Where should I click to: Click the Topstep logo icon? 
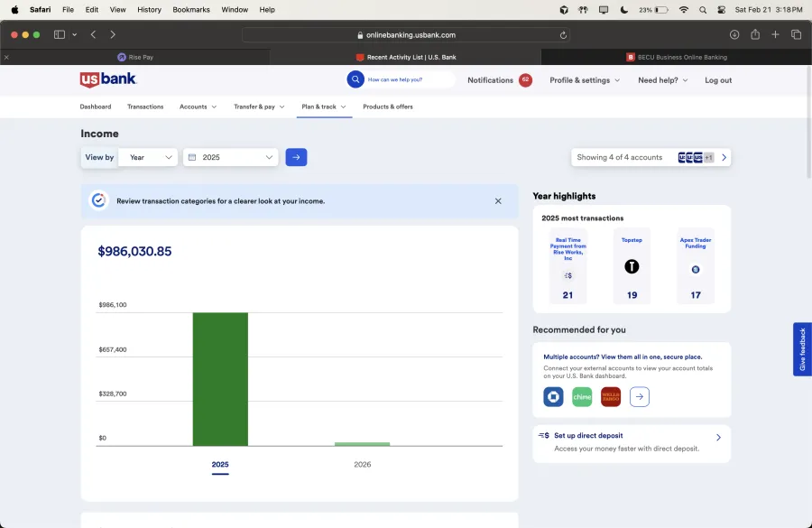(x=632, y=267)
